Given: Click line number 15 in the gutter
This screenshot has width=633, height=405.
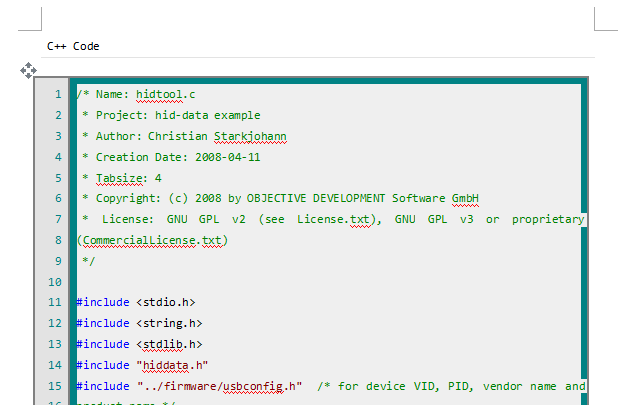Looking at the screenshot, I should pos(56,386).
